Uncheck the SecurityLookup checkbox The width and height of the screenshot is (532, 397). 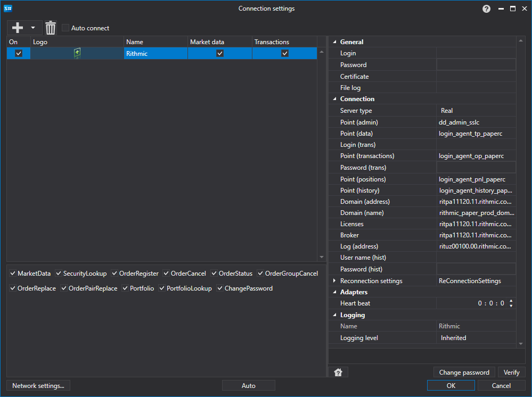[59, 273]
